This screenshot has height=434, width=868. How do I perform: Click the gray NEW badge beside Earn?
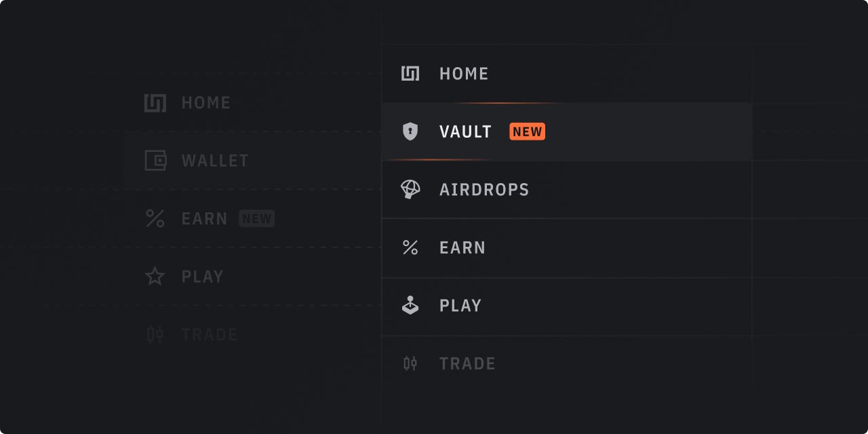point(257,218)
